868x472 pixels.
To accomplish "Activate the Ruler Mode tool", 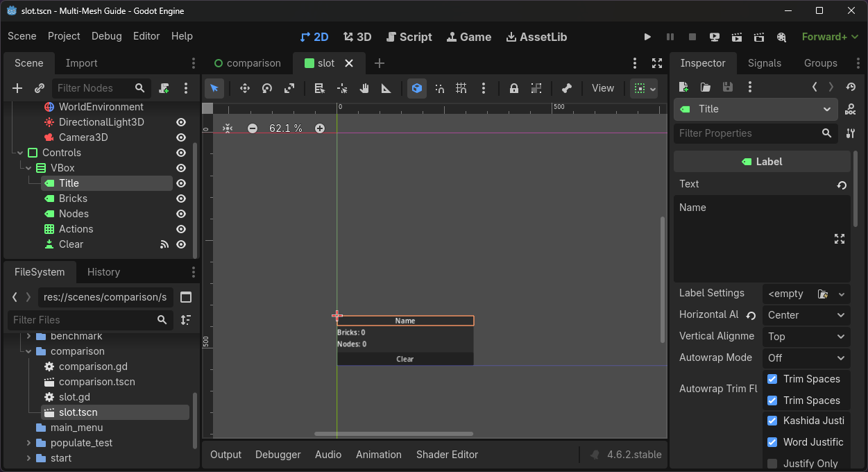I will [x=386, y=88].
